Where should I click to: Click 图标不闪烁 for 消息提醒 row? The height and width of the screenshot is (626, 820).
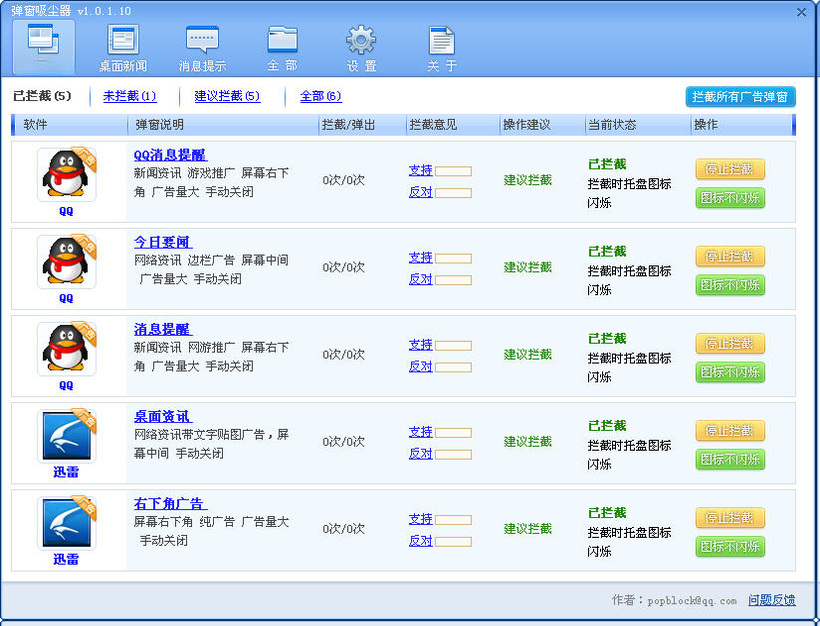tap(730, 372)
